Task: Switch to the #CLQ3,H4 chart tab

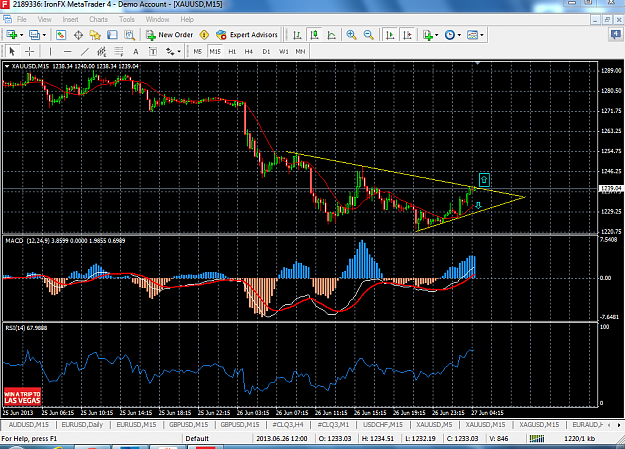Action: point(287,425)
